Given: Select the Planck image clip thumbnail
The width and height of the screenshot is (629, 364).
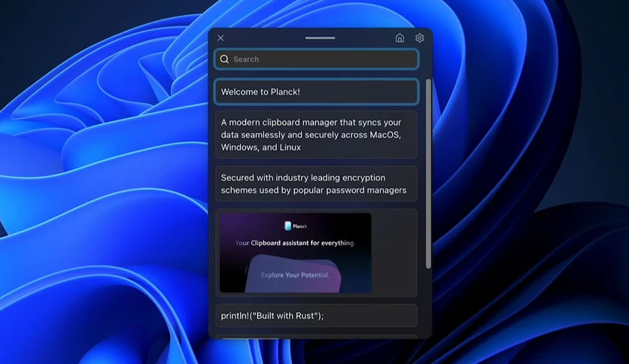Looking at the screenshot, I should tap(295, 253).
